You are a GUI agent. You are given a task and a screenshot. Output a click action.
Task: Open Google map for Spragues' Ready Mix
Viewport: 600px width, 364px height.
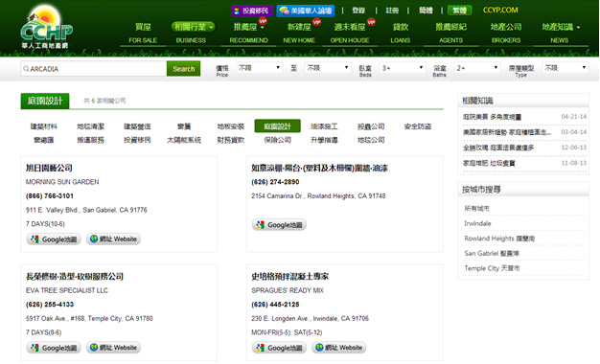(279, 348)
